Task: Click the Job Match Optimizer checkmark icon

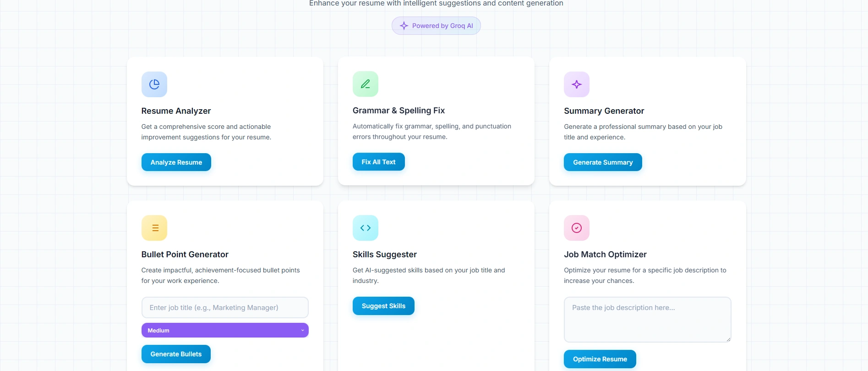Action: (x=576, y=227)
